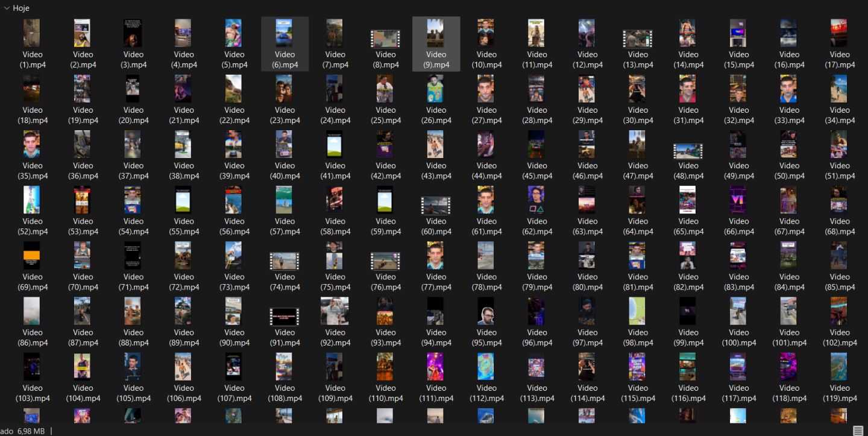Select the Video (22).mp4 file icon

point(234,89)
